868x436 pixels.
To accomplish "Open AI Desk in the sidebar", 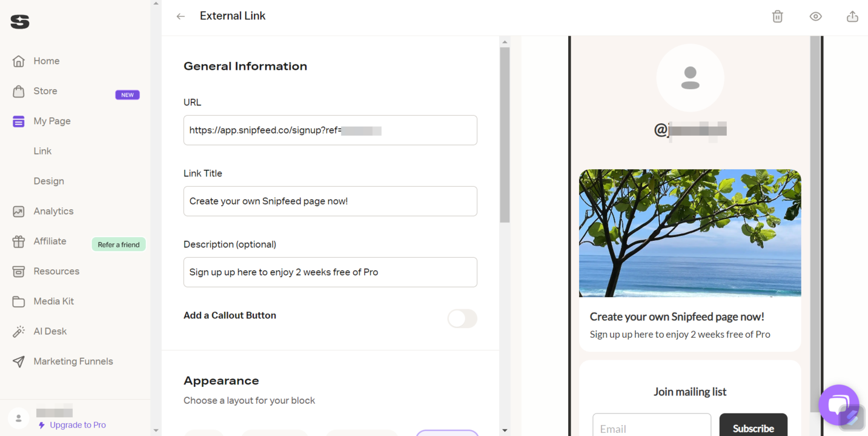I will (x=50, y=331).
